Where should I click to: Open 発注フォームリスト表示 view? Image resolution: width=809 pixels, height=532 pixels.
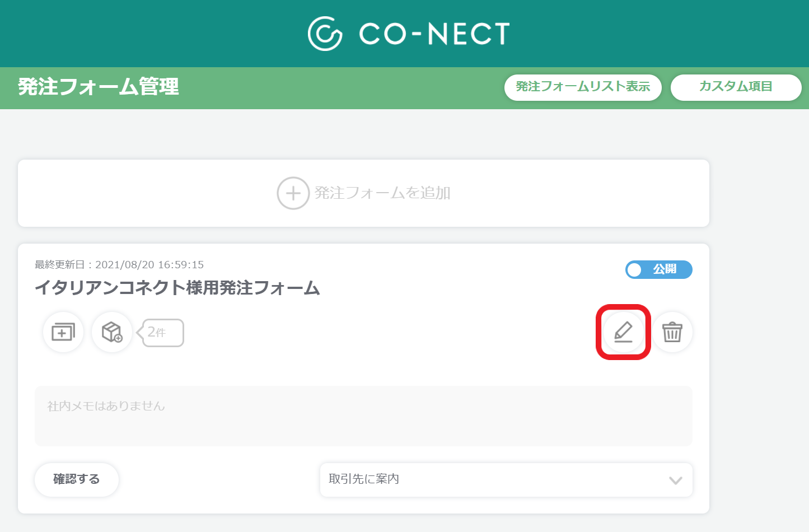[x=583, y=87]
